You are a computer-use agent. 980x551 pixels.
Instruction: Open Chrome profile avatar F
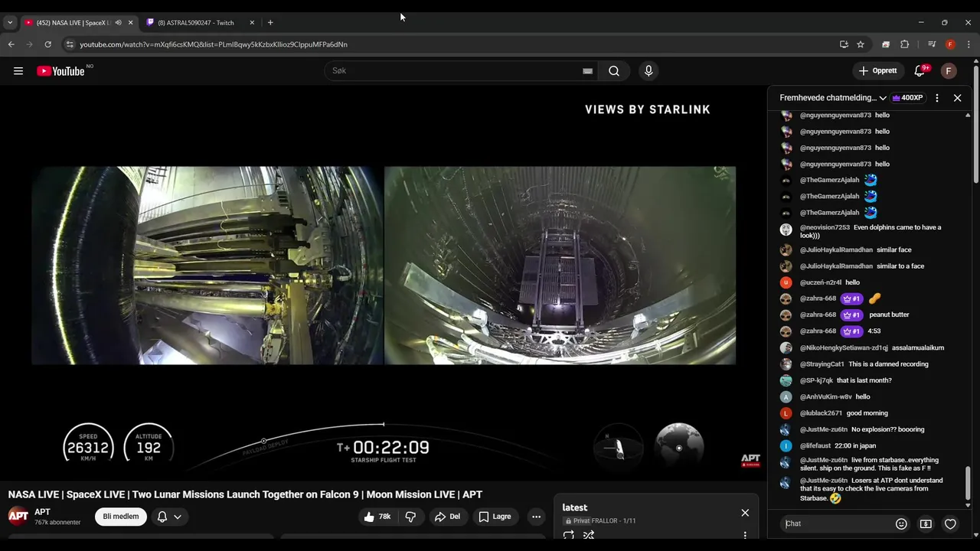pos(950,44)
